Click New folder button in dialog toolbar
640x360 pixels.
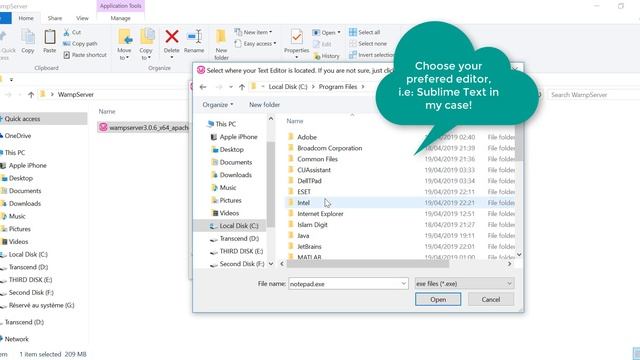point(264,104)
